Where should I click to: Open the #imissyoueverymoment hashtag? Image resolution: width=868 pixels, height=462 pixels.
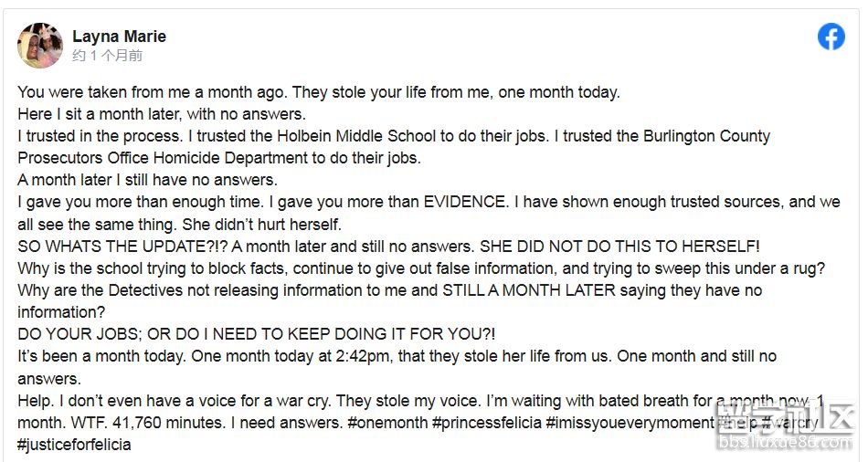630,423
